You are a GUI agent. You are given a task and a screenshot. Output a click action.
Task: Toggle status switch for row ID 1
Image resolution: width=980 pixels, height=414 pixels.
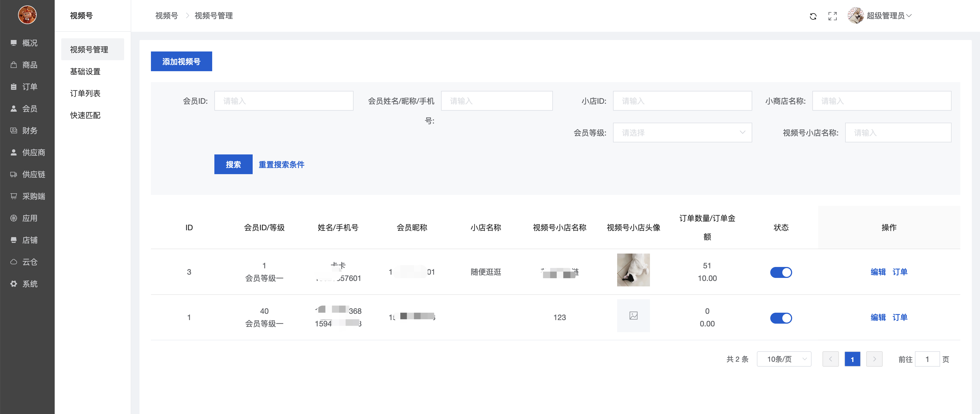coord(781,318)
